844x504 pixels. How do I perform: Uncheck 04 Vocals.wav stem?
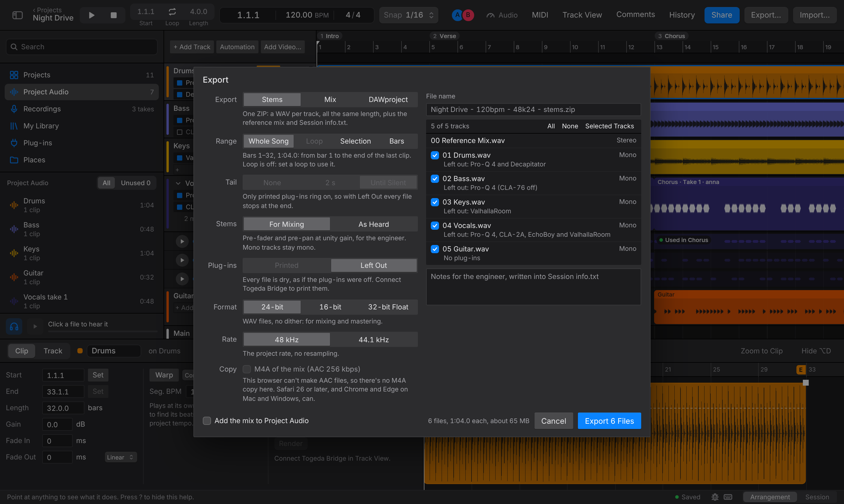pos(435,226)
